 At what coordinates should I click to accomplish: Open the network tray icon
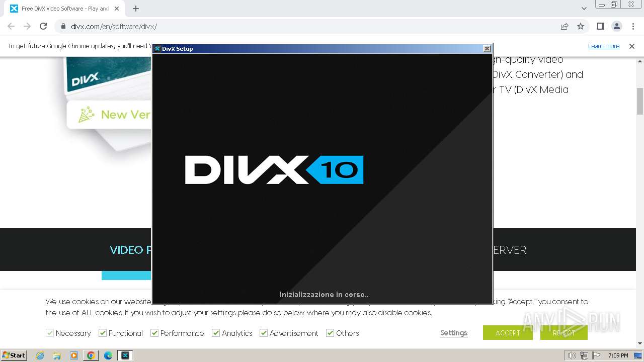584,355
